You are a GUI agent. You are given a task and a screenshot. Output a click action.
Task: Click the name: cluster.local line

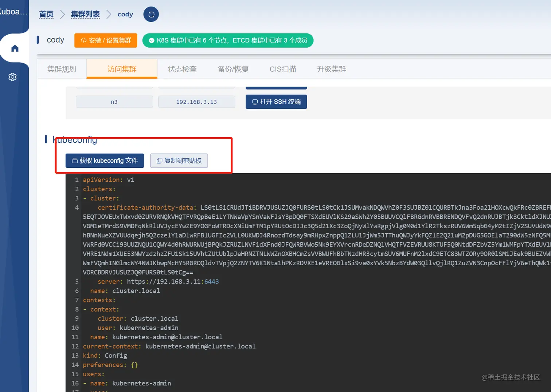pos(125,291)
